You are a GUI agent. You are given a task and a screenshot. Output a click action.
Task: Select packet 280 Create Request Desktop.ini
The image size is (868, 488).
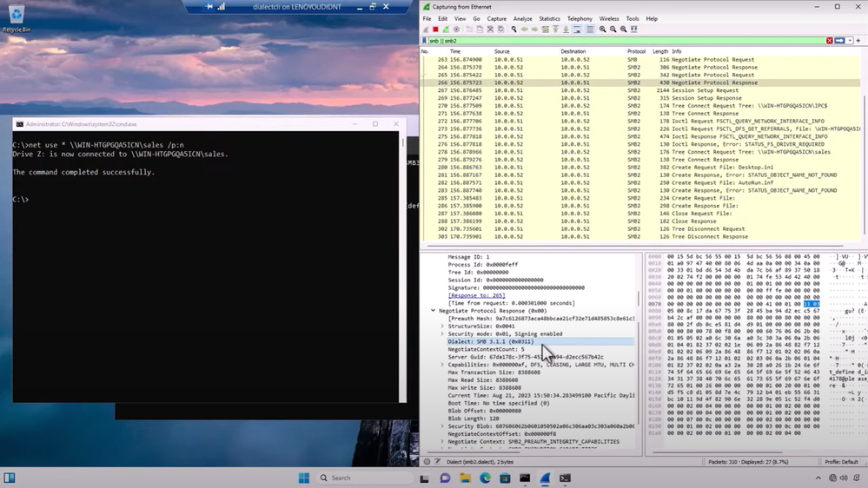pos(640,167)
